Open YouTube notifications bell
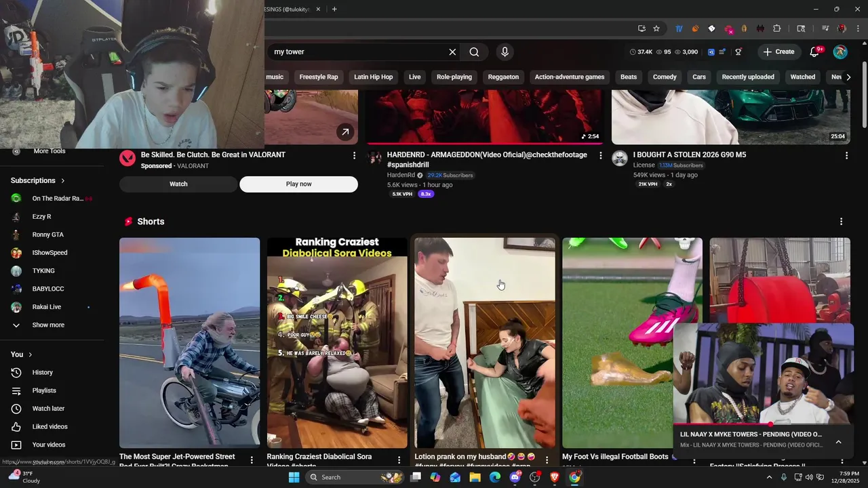This screenshot has width=868, height=488. point(814,52)
